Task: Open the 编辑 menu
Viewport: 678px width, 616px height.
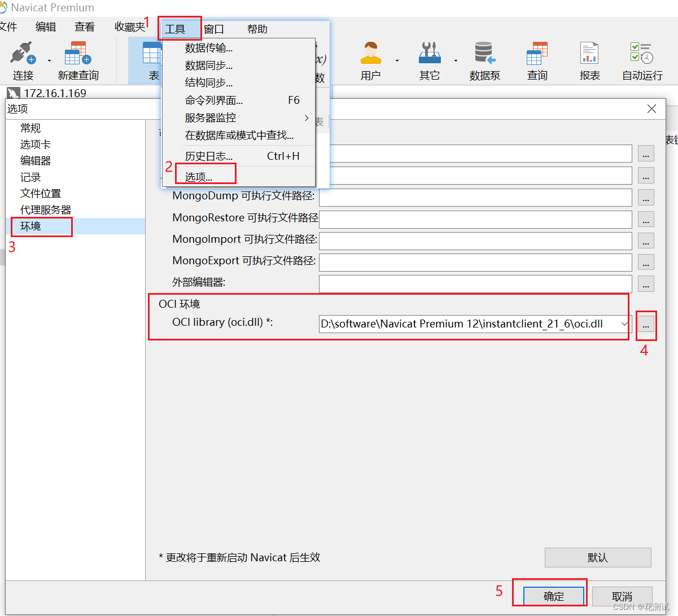Action: click(x=46, y=27)
